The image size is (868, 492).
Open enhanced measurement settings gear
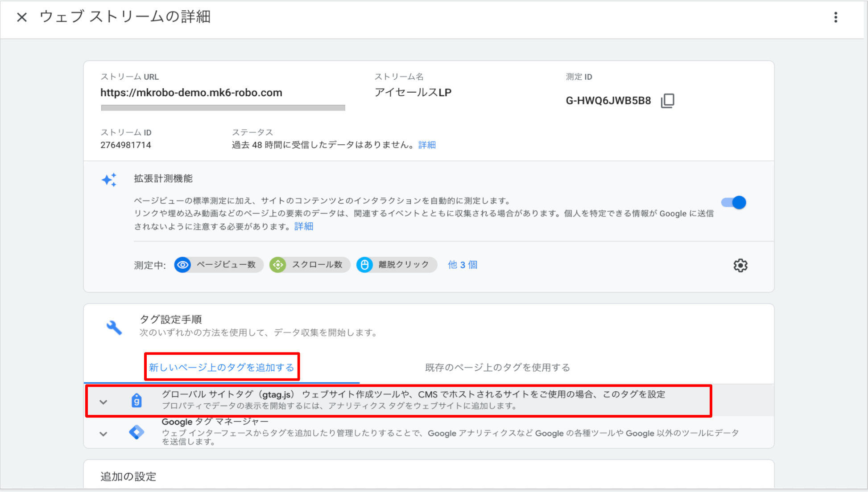pos(740,266)
